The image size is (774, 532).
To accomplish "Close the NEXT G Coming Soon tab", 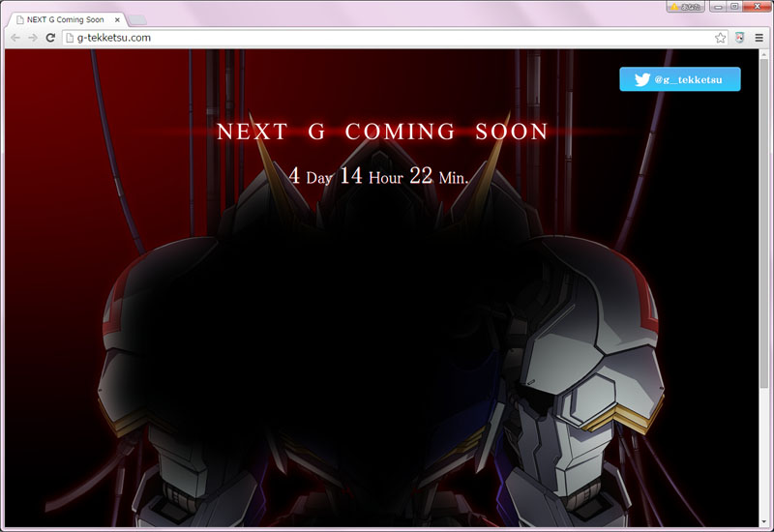I will [118, 19].
